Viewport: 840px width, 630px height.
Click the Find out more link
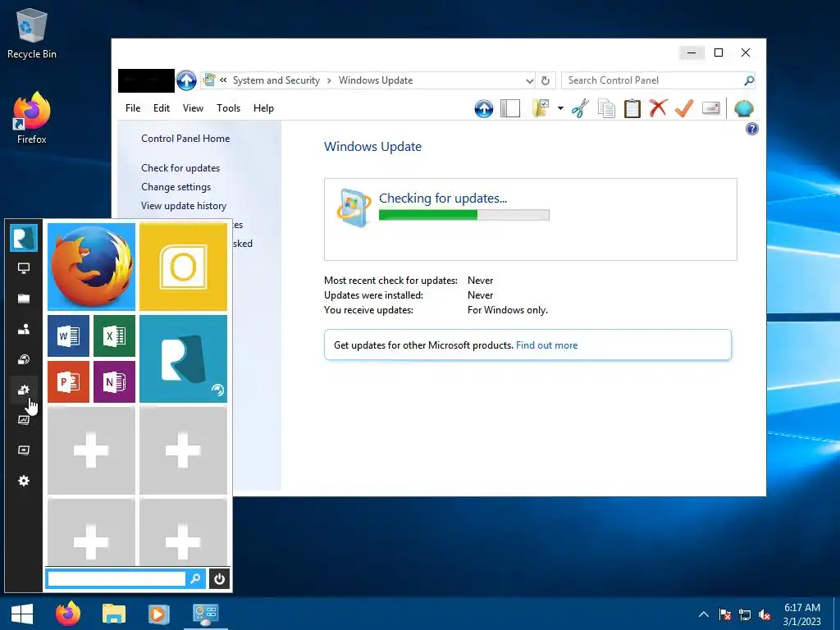coord(546,345)
